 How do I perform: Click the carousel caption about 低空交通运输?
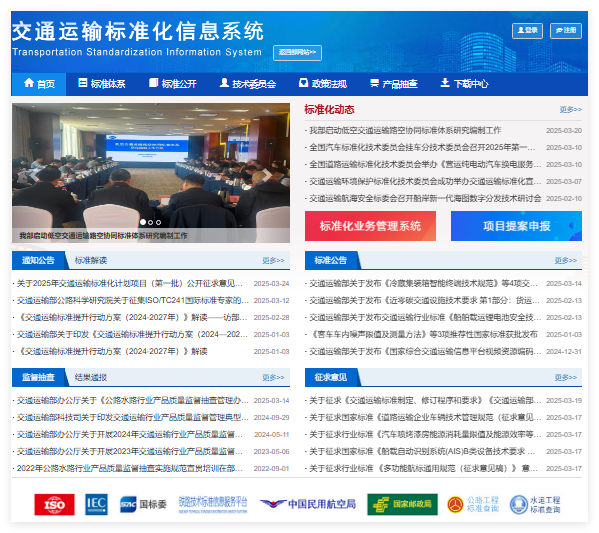tap(103, 235)
